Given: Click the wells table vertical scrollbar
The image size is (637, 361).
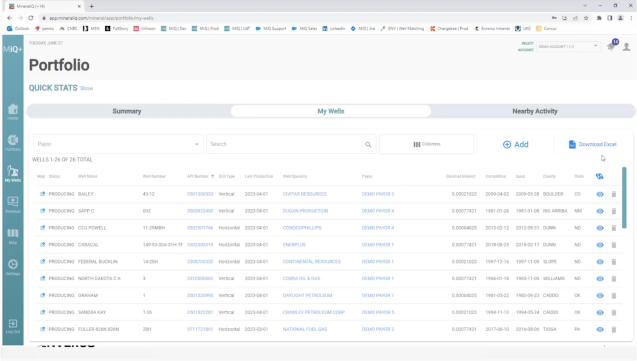Looking at the screenshot, I should point(624,197).
